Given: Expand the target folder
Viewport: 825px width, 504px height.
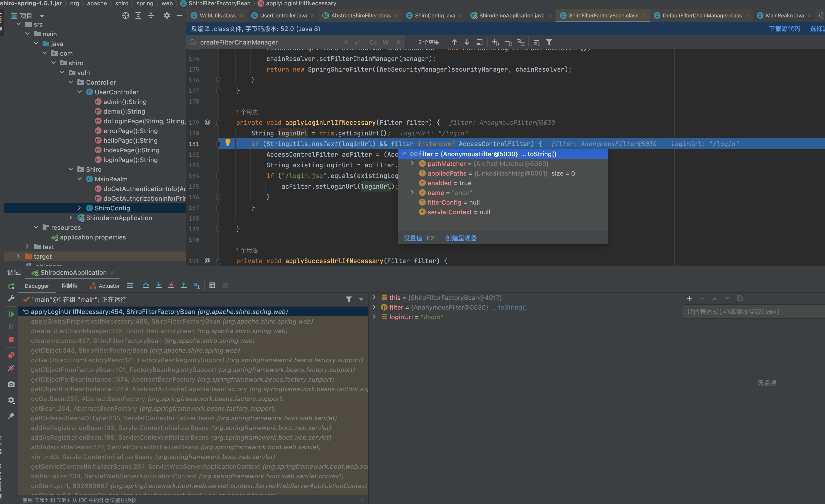Looking at the screenshot, I should click(19, 256).
